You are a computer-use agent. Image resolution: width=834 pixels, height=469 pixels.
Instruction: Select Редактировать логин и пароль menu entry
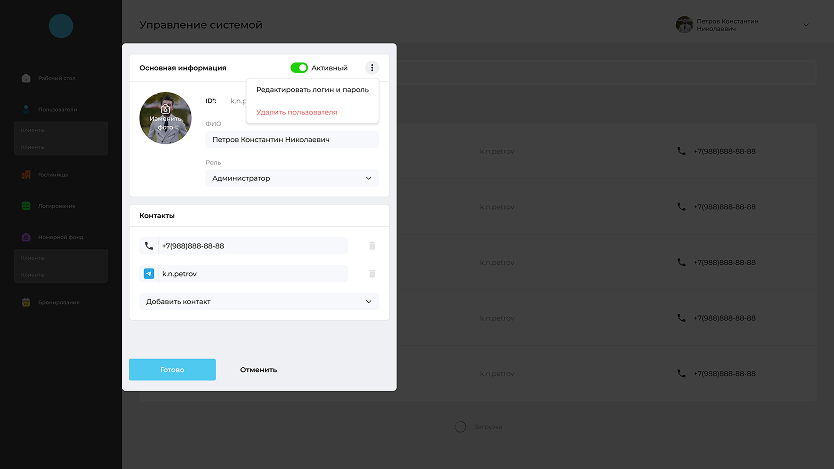tap(312, 89)
